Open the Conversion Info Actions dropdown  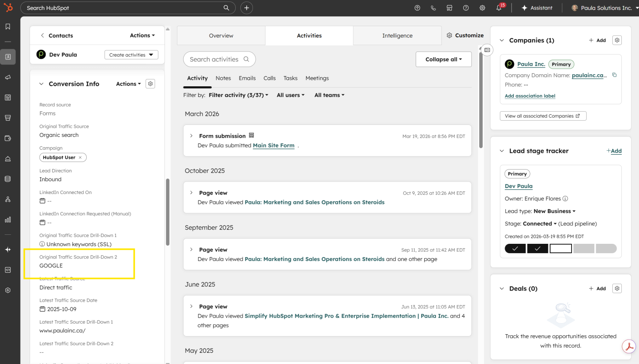point(128,84)
